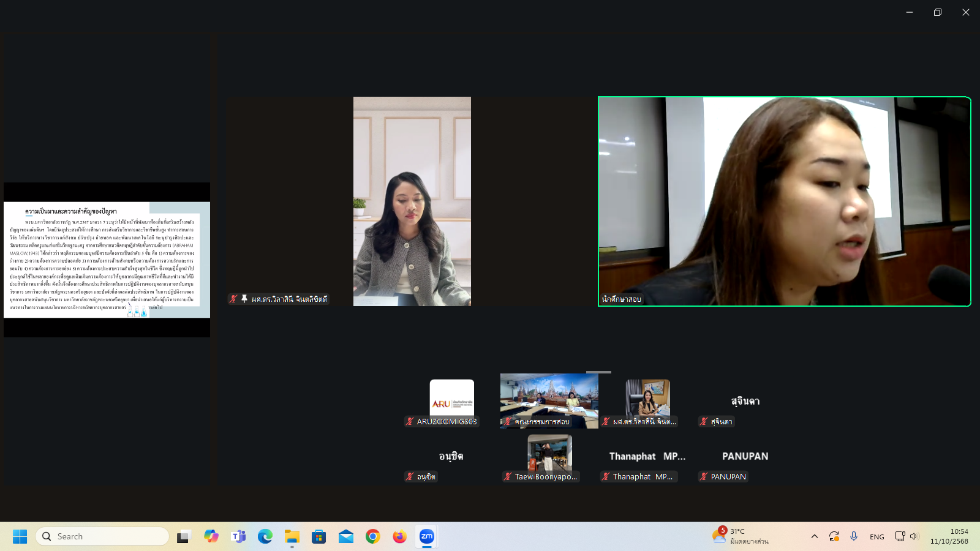980x551 pixels.
Task: Click the pin icon on the pinned video
Action: pos(244,299)
